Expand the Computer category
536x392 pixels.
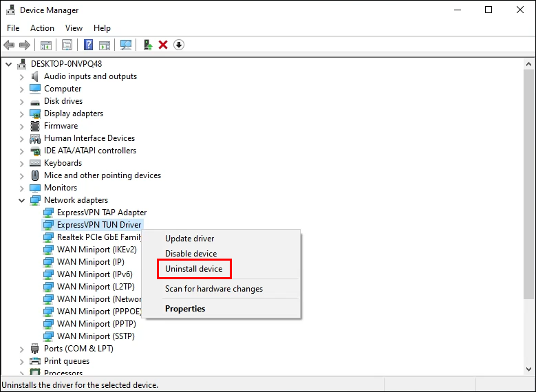(22, 89)
